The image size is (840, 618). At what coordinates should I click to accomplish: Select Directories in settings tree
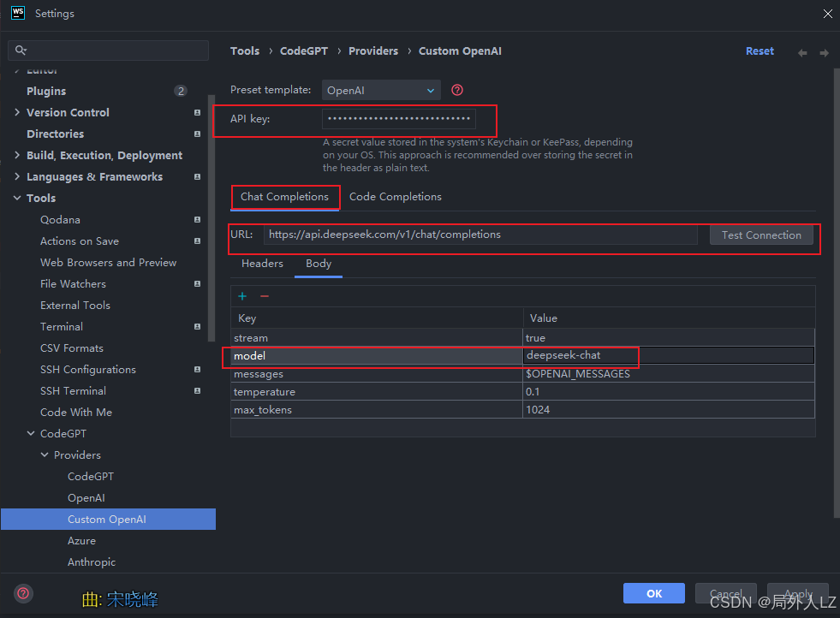click(55, 134)
